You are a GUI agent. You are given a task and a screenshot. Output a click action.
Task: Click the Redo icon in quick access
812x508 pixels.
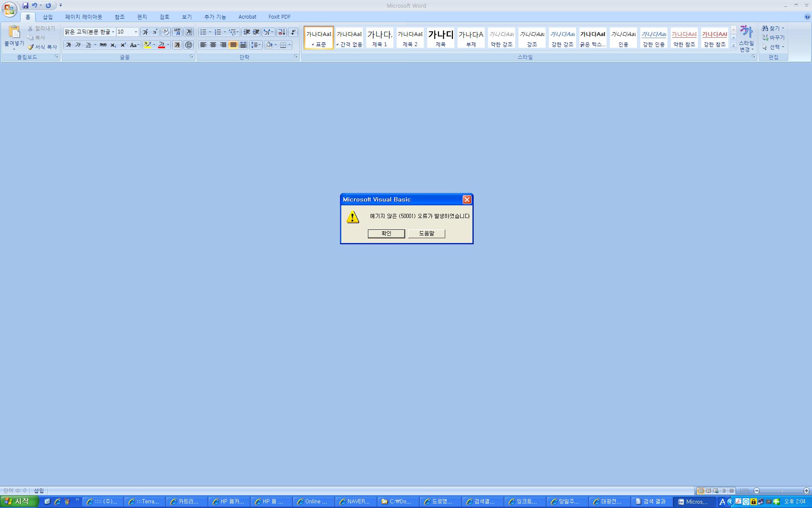coord(48,6)
